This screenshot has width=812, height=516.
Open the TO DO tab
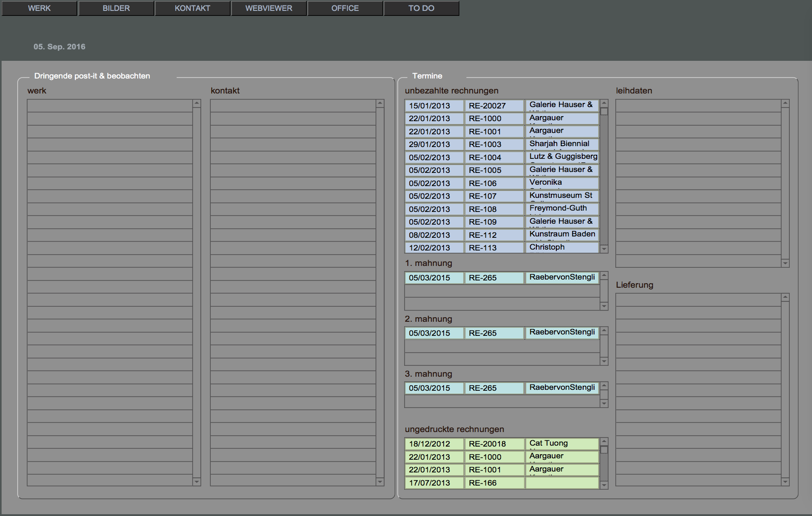(x=421, y=8)
